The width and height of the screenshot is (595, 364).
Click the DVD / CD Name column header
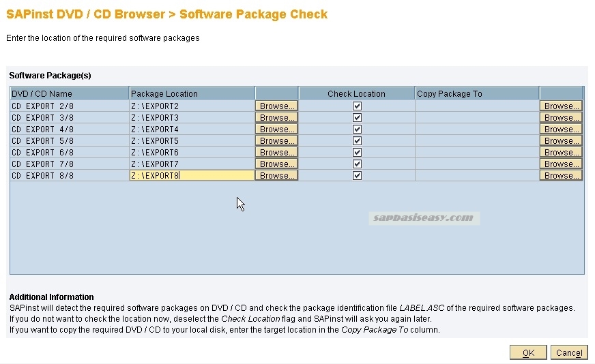click(x=70, y=93)
